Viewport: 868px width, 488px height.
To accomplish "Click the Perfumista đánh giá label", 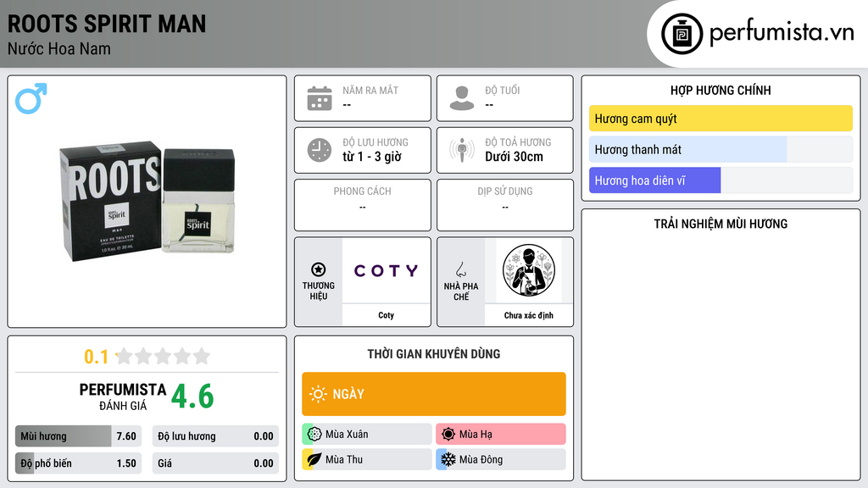I will coord(123,396).
